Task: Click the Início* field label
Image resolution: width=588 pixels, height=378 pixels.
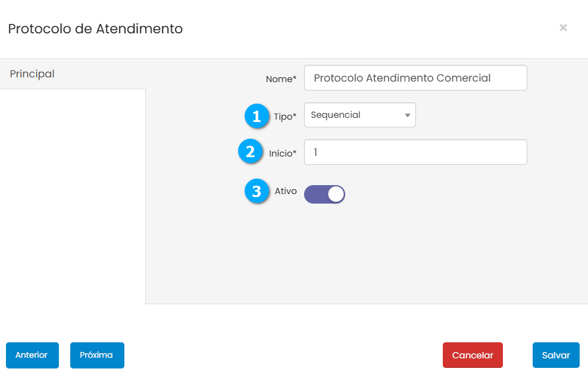Action: click(x=283, y=154)
